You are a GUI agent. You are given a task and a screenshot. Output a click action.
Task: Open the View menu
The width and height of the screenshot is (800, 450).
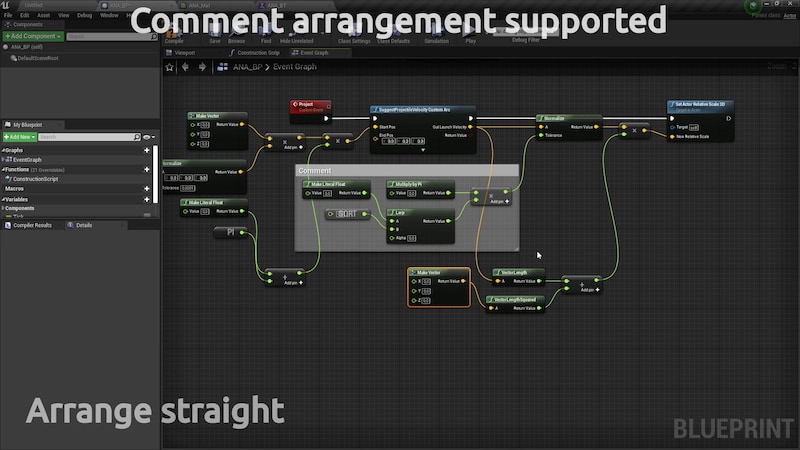[63, 15]
